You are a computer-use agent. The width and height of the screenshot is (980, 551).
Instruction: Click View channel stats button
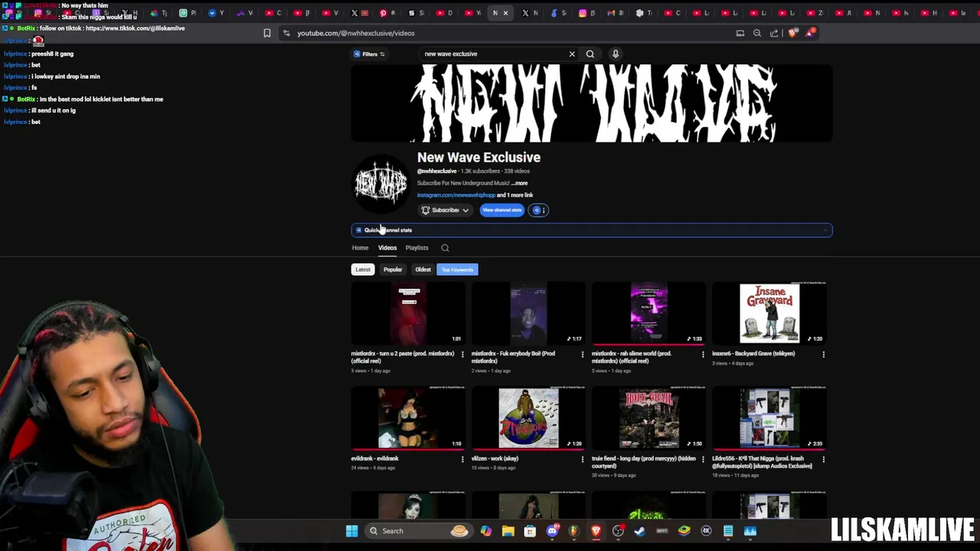(502, 210)
